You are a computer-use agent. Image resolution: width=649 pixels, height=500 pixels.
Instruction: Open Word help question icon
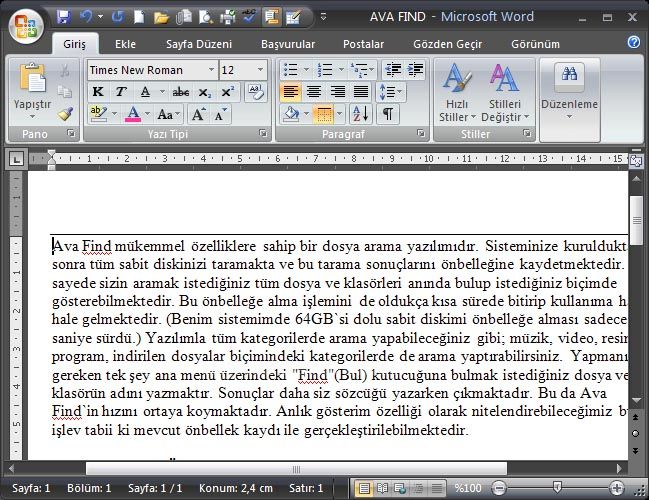(x=634, y=42)
